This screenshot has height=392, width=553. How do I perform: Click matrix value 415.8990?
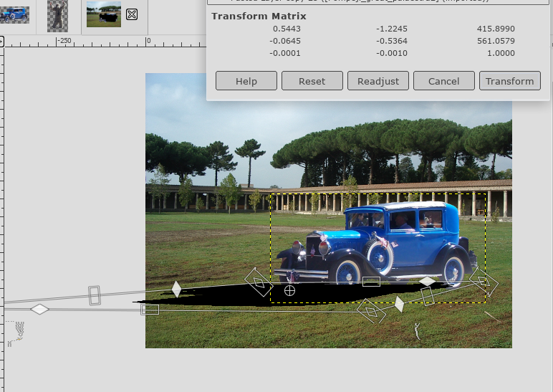click(x=496, y=29)
